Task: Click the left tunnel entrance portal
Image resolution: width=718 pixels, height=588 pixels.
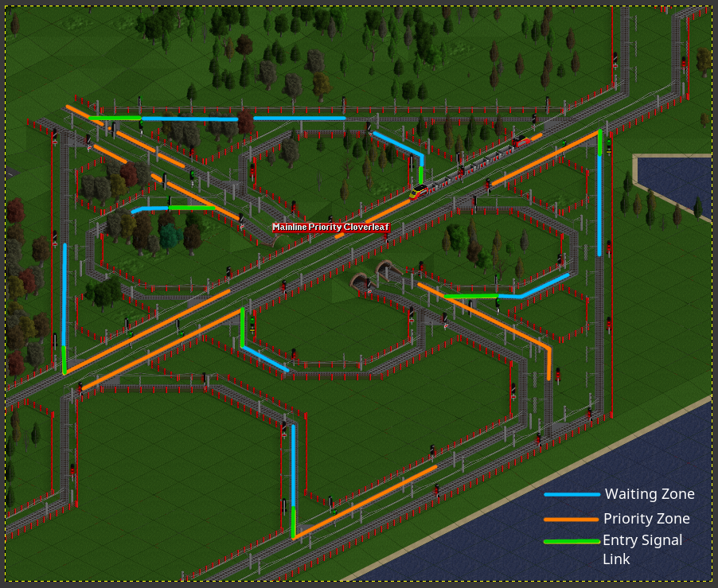Action: coord(361,281)
